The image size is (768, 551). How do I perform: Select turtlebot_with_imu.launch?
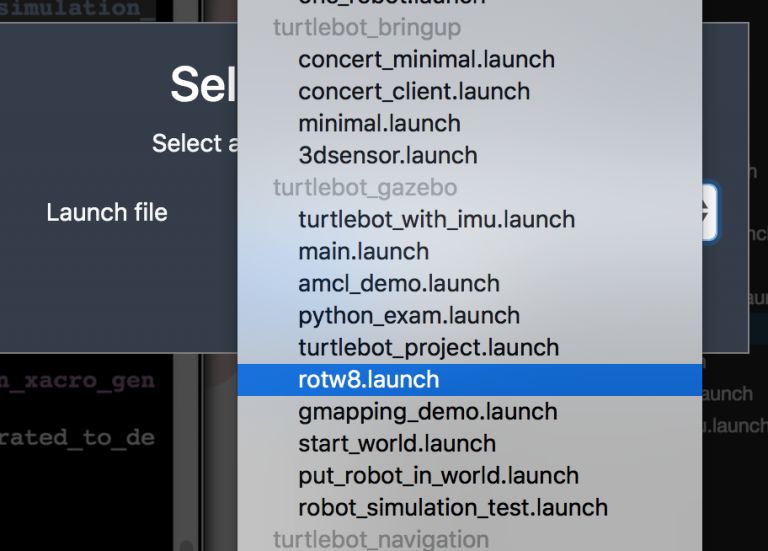[469, 220]
